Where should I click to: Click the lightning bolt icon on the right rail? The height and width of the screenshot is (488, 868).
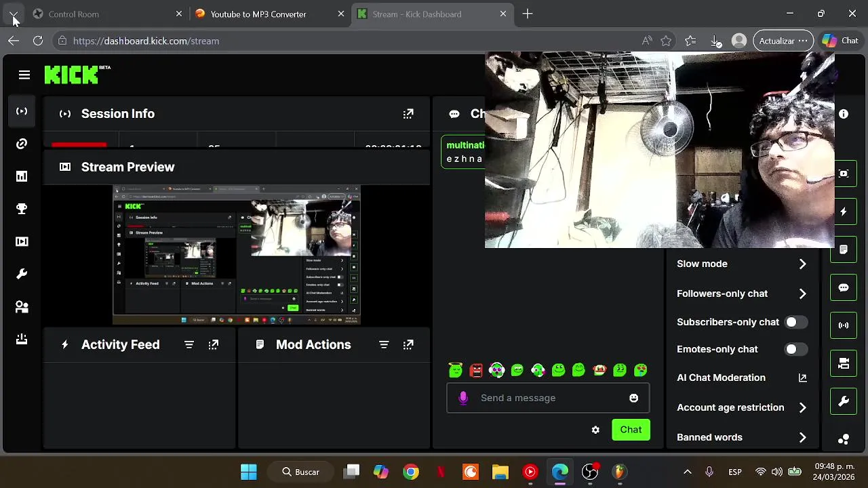844,212
